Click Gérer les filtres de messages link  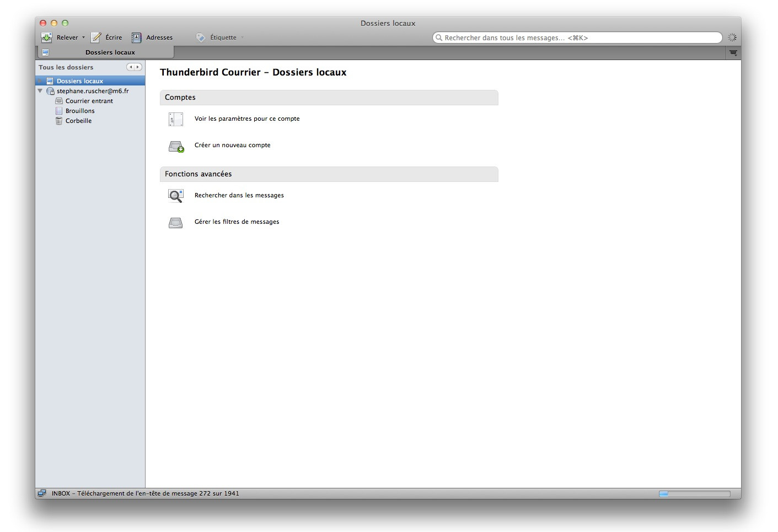237,222
